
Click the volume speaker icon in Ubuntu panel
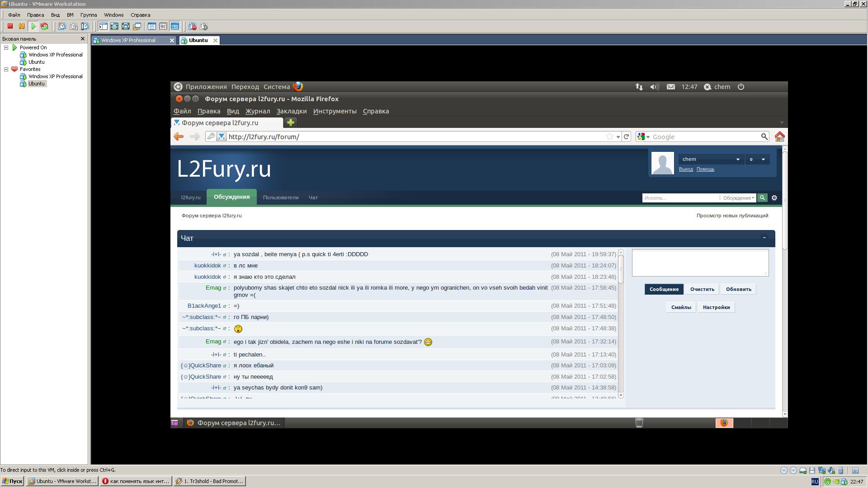tap(654, 87)
